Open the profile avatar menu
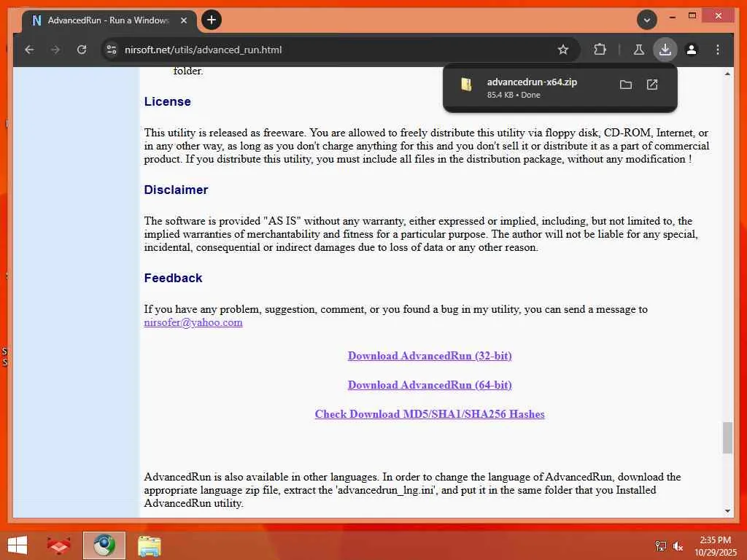This screenshot has width=747, height=560. point(692,50)
